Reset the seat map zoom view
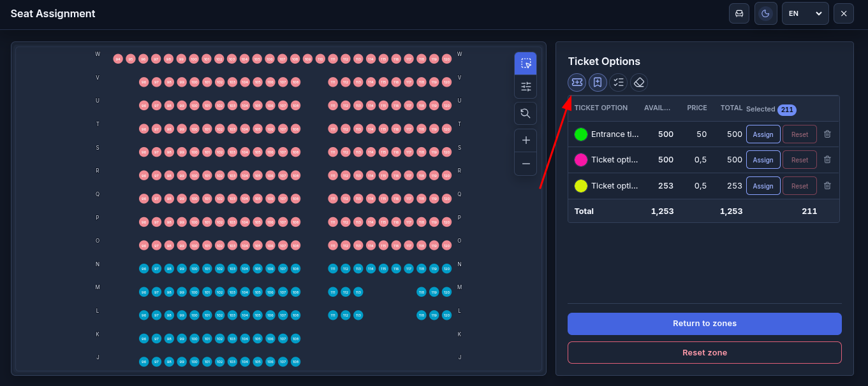Image resolution: width=868 pixels, height=386 pixels. [x=526, y=113]
